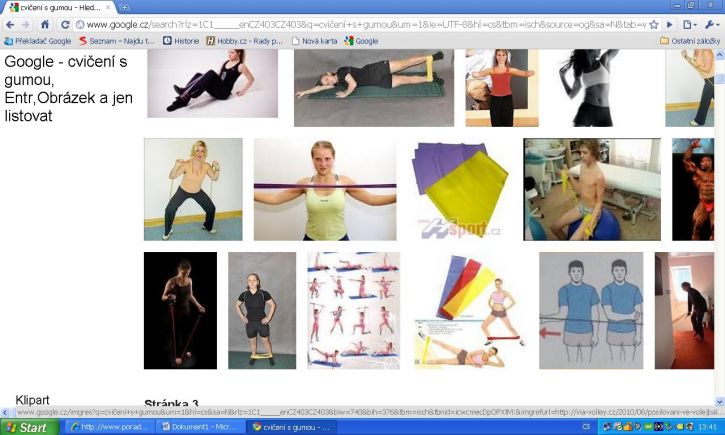Screen dimensions: 725x435
Task: Open the Hobby.cz - Rady p... bookmark
Action: 244,41
